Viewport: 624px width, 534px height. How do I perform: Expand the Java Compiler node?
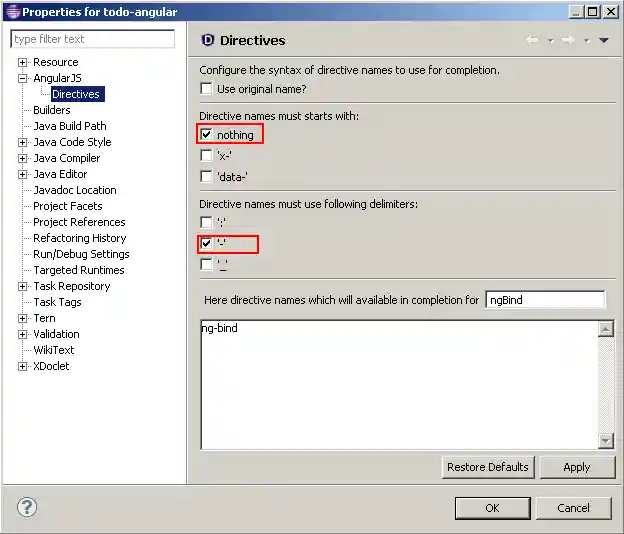click(23, 158)
